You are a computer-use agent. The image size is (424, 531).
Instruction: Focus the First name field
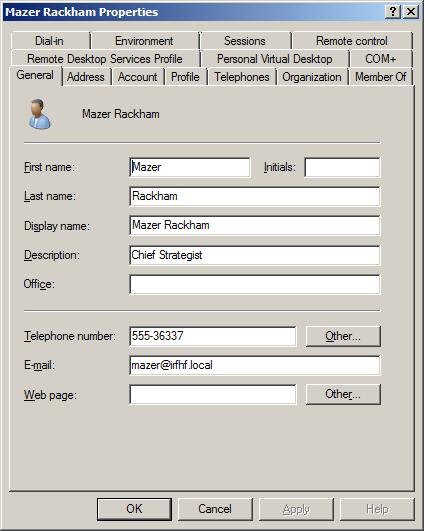(x=190, y=167)
